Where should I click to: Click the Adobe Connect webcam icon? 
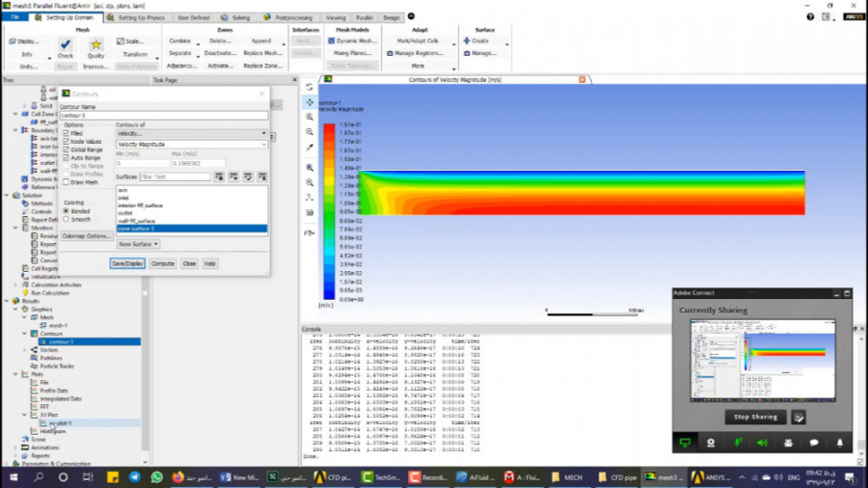click(711, 443)
